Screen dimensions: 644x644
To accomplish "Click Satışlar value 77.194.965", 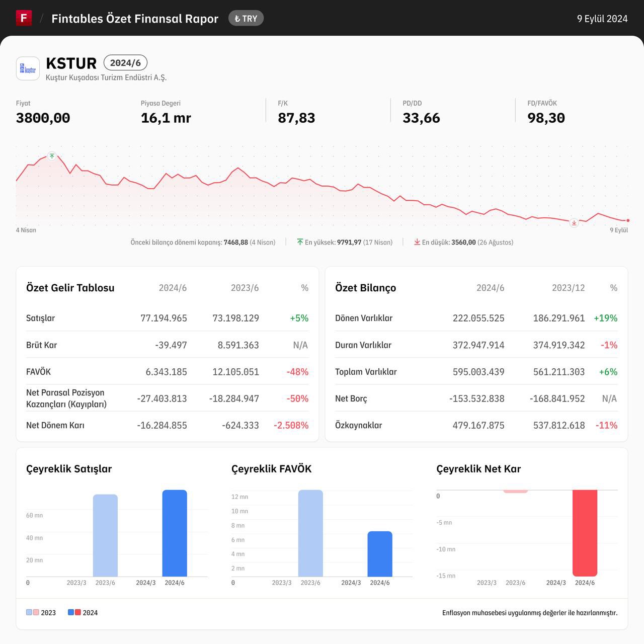I will [x=164, y=318].
